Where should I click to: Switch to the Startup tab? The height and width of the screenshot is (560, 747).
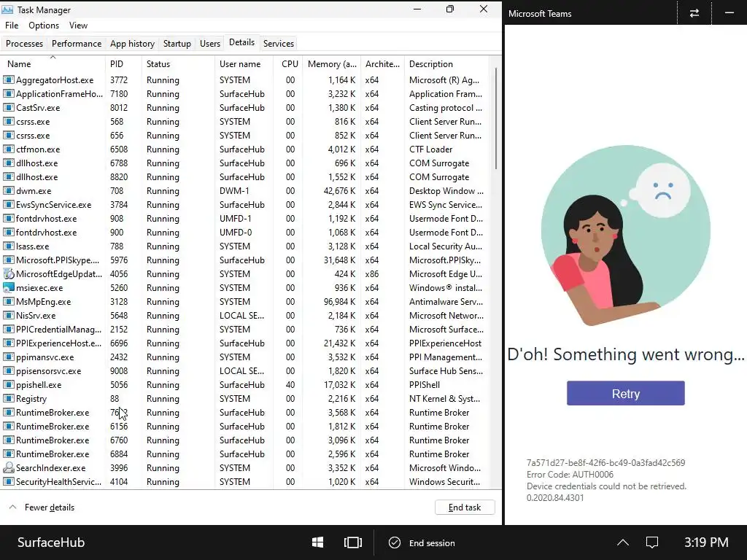pyautogui.click(x=177, y=43)
